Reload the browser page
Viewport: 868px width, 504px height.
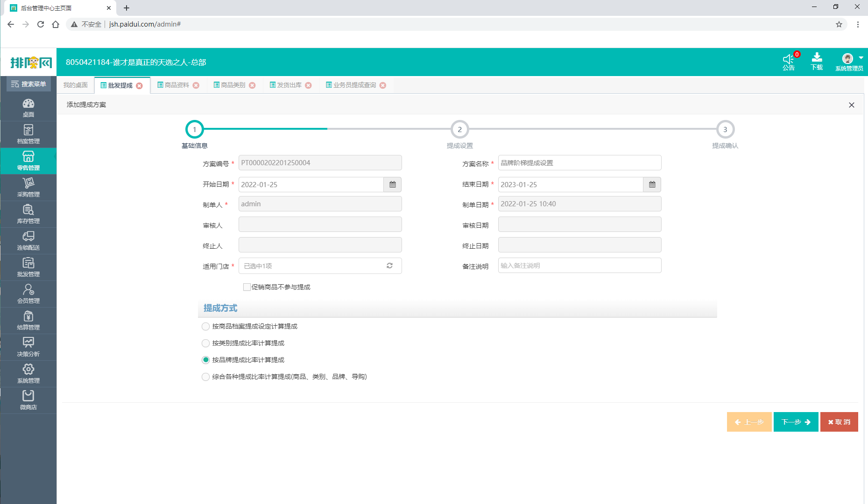[41, 24]
